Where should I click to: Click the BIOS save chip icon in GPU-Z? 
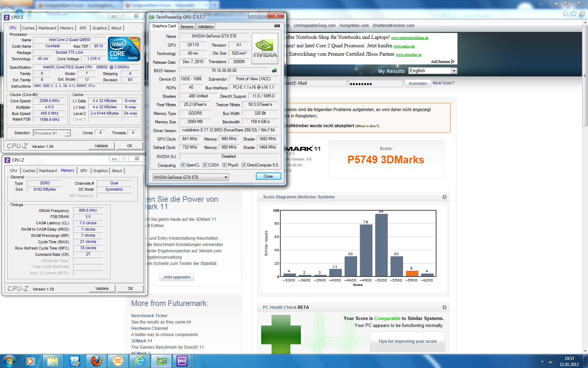pos(274,70)
